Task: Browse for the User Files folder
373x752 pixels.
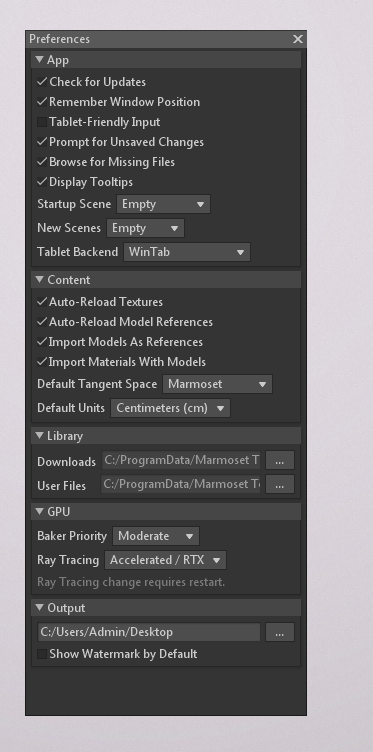Action: coord(280,484)
